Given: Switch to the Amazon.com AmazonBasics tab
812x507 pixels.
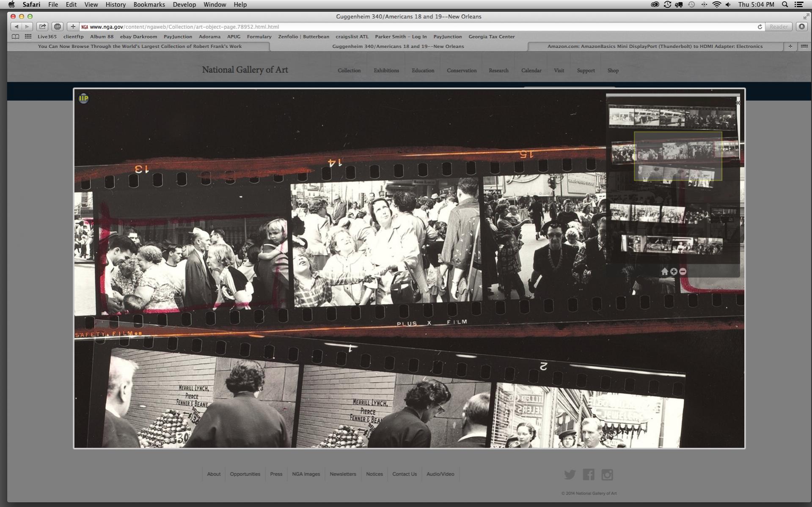Looking at the screenshot, I should coord(655,47).
